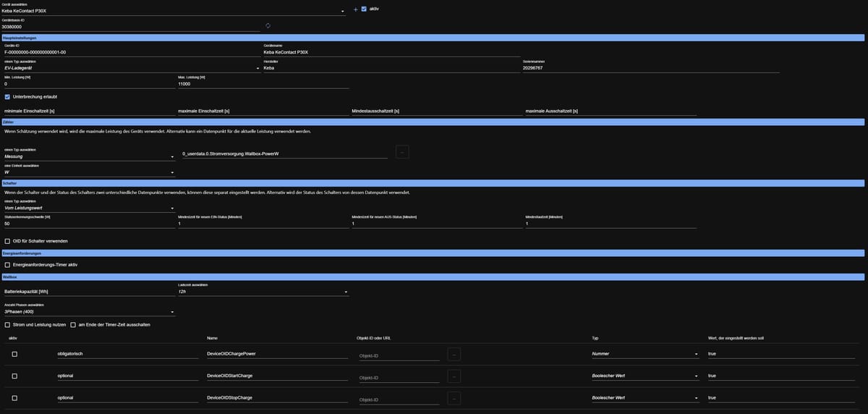Enable OID für Schalter verwenden

coord(8,241)
